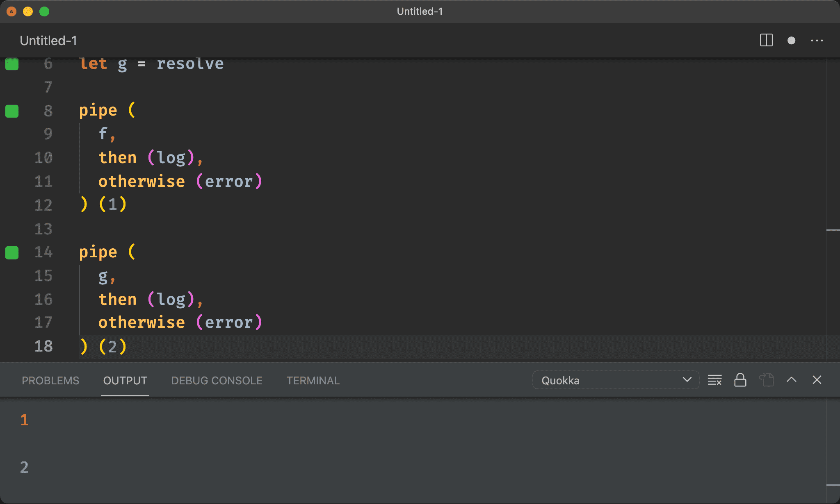The width and height of the screenshot is (840, 504).
Task: Click the log argument on line 16
Action: pyautogui.click(x=171, y=300)
